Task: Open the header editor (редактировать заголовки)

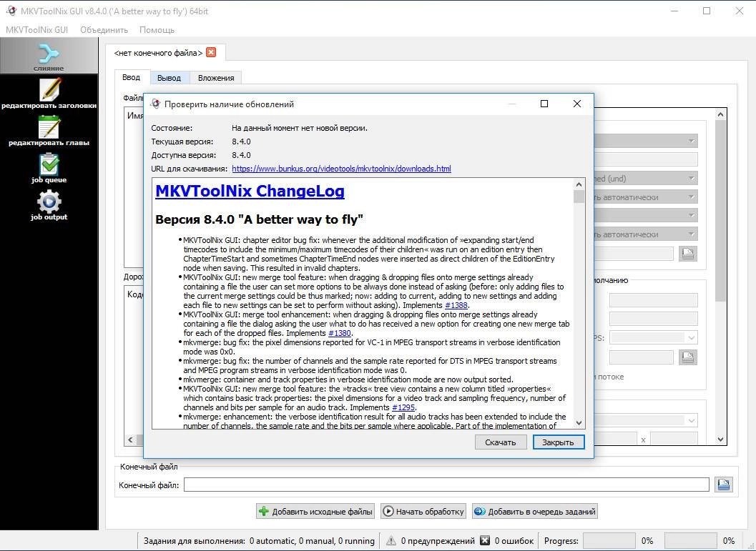Action: (x=49, y=94)
